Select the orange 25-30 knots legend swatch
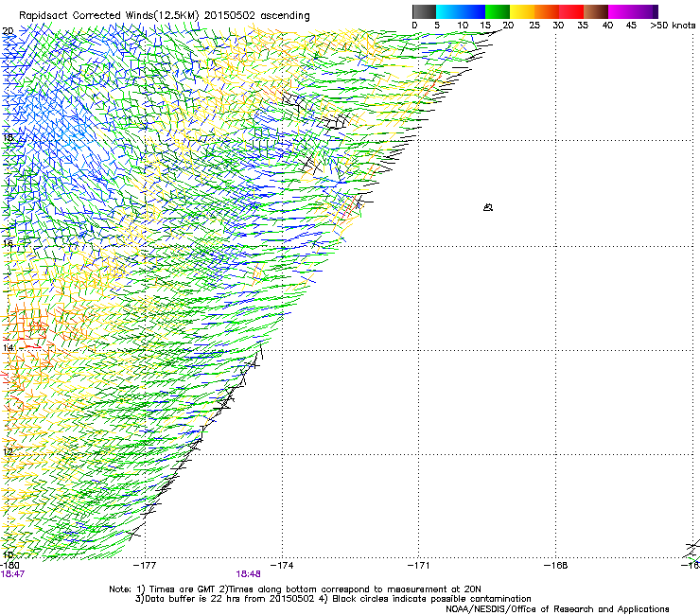700x615 pixels. point(547,11)
